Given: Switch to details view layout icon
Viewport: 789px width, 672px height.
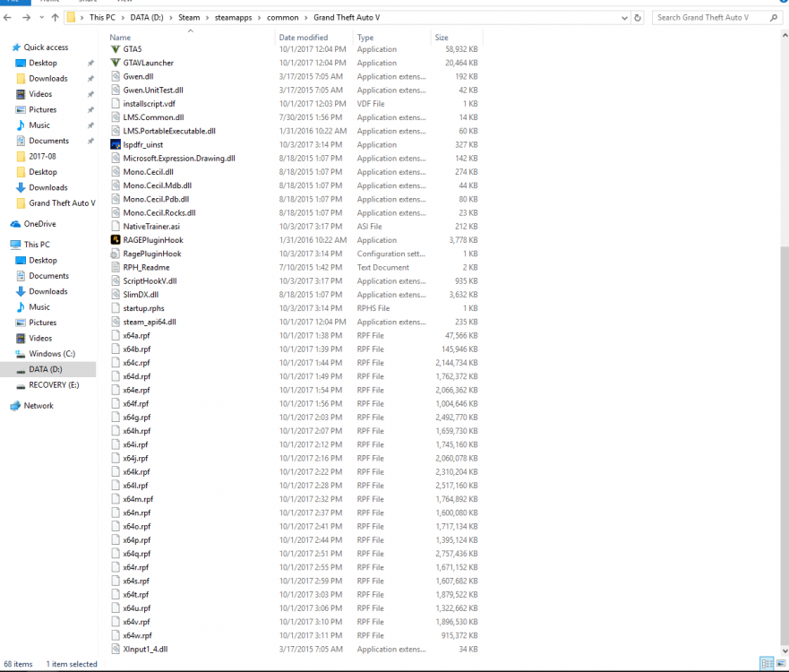Looking at the screenshot, I should point(767,663).
